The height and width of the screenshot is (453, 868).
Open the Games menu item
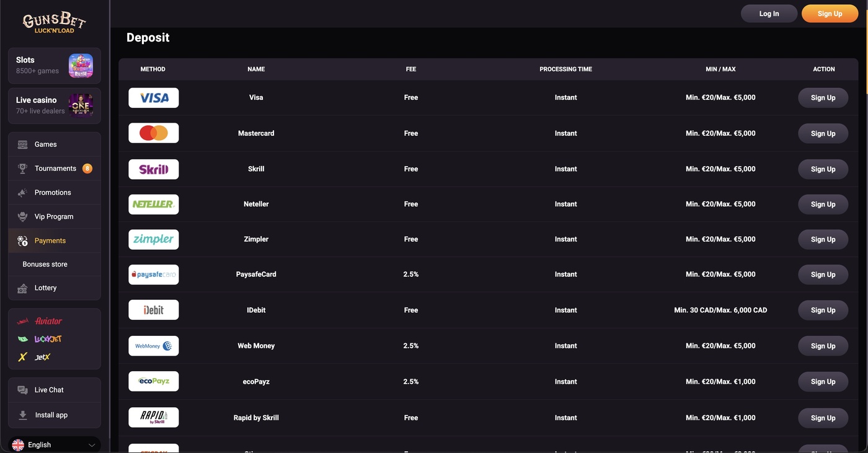tap(55, 144)
